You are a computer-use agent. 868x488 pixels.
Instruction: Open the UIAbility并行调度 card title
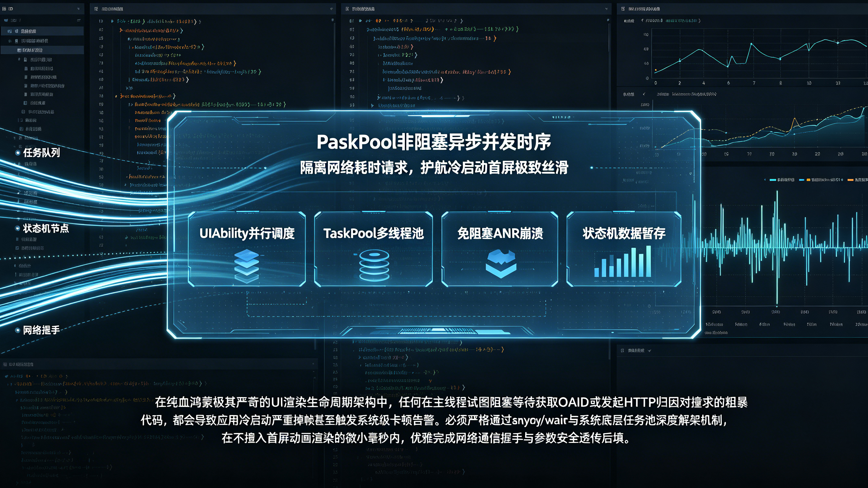pyautogui.click(x=247, y=233)
